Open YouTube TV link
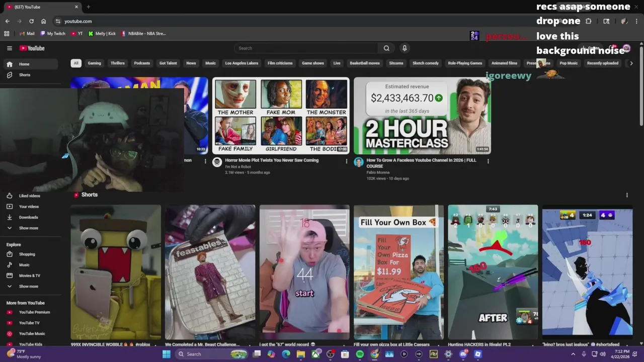The height and width of the screenshot is (362, 644). click(x=30, y=323)
